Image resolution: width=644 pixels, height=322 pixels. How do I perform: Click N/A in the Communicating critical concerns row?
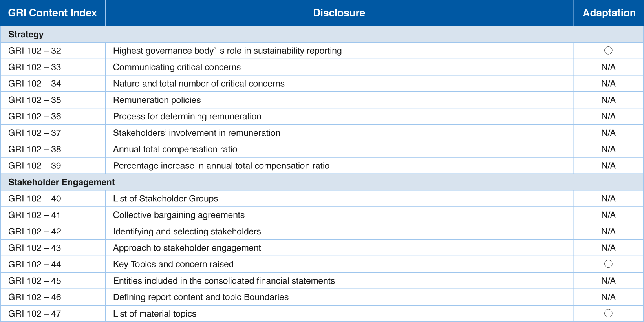pos(608,67)
